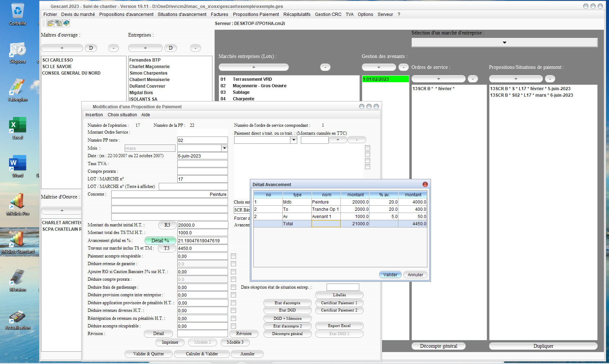Tick checkbox for Déduire acompte récupérable
Viewport: 609px width, 364px height.
coord(233,326)
